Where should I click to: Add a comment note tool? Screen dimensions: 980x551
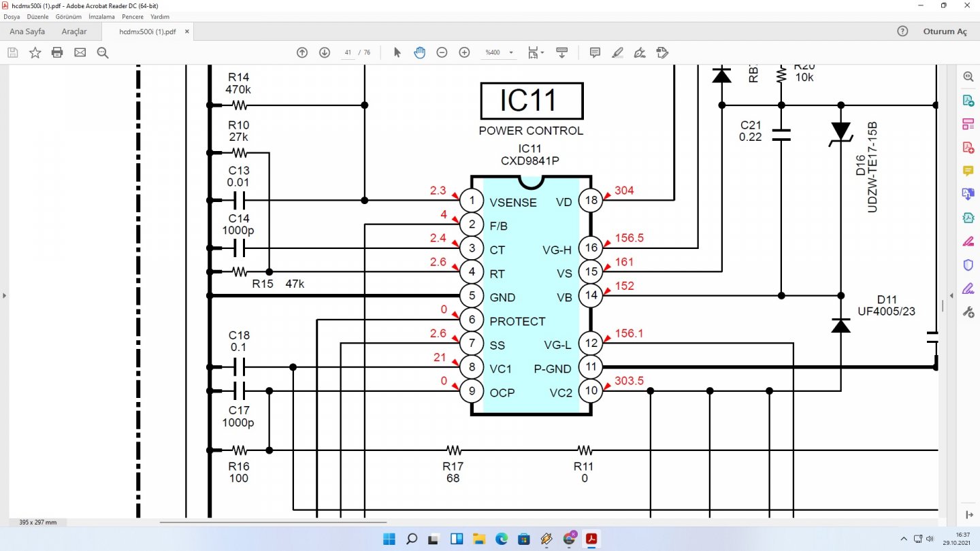coord(595,52)
